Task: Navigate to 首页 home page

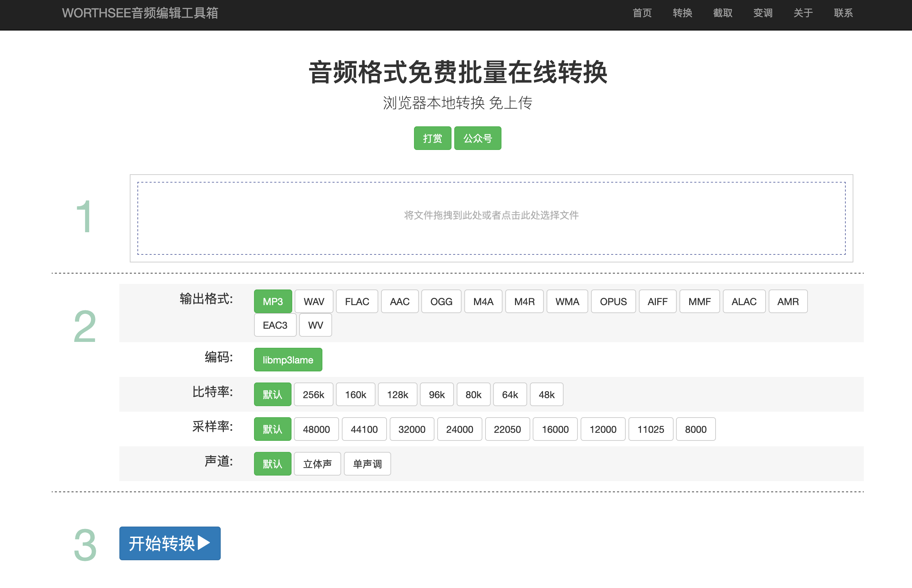Action: (642, 13)
